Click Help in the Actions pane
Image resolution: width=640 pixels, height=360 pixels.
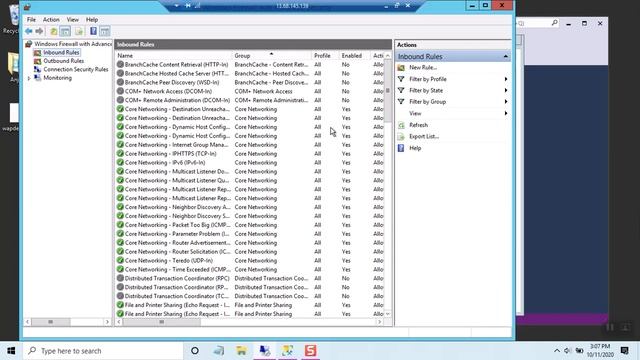click(415, 148)
